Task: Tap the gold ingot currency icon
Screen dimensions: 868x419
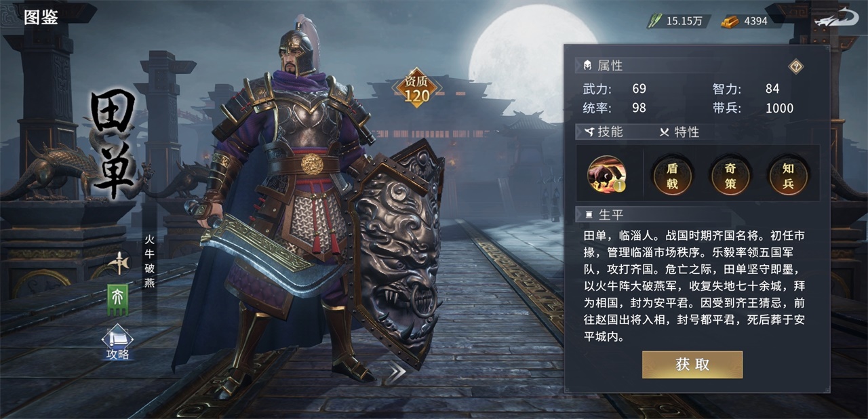Action: coord(731,20)
